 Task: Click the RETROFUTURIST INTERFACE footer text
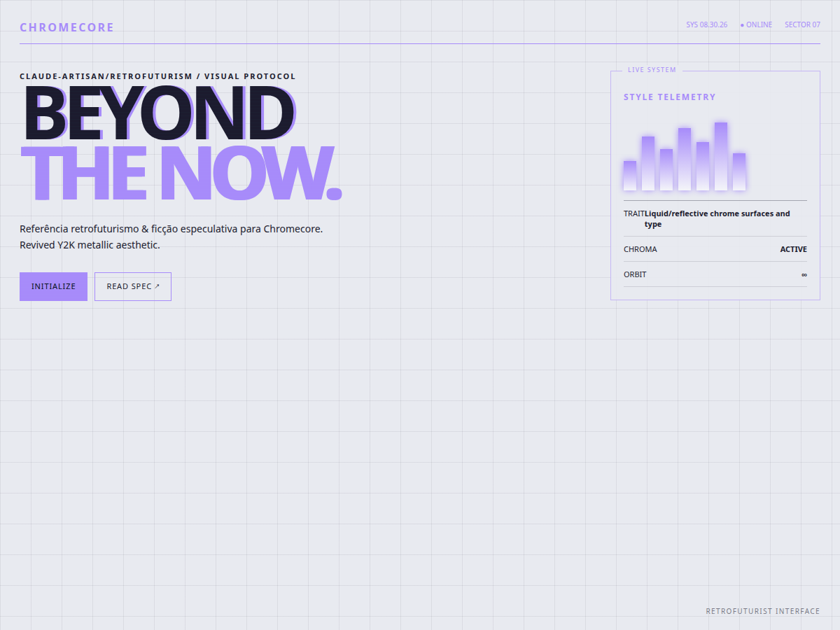click(763, 611)
